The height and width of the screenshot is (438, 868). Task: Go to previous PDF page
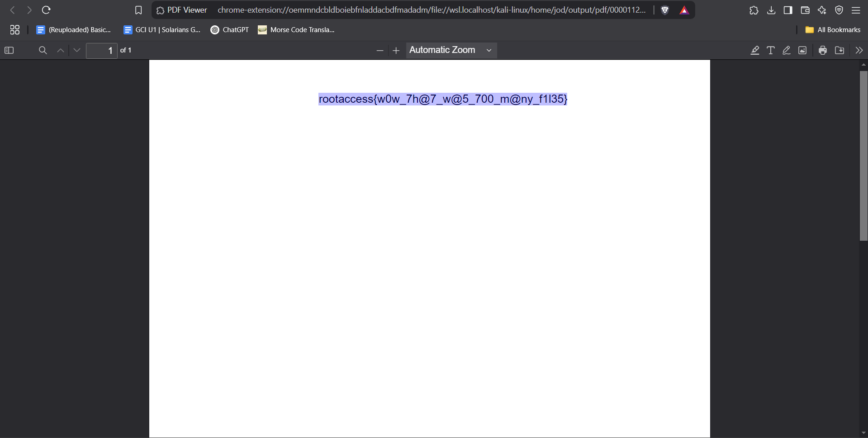pyautogui.click(x=60, y=50)
